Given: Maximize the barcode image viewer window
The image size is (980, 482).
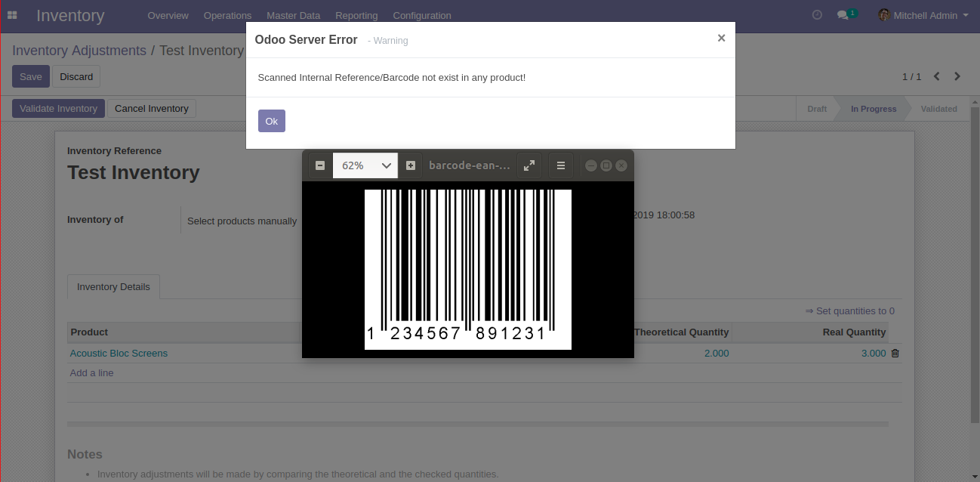Looking at the screenshot, I should point(606,165).
